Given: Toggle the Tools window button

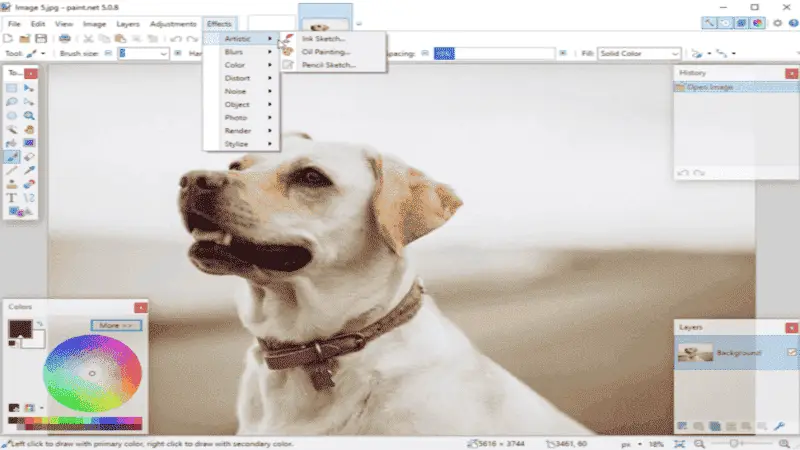Looking at the screenshot, I should pyautogui.click(x=709, y=23).
